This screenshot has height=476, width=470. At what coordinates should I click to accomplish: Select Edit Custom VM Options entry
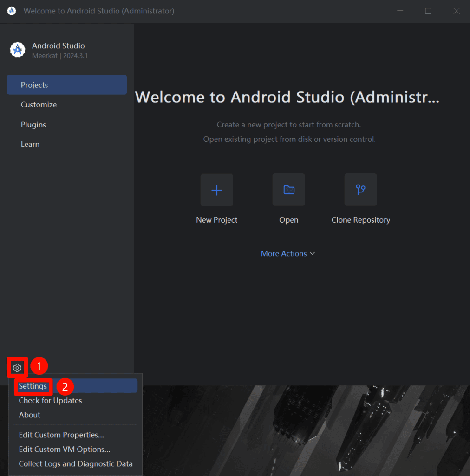click(x=65, y=450)
